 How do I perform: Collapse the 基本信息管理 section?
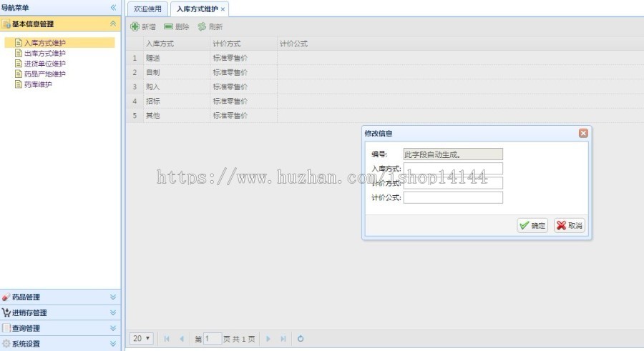113,24
